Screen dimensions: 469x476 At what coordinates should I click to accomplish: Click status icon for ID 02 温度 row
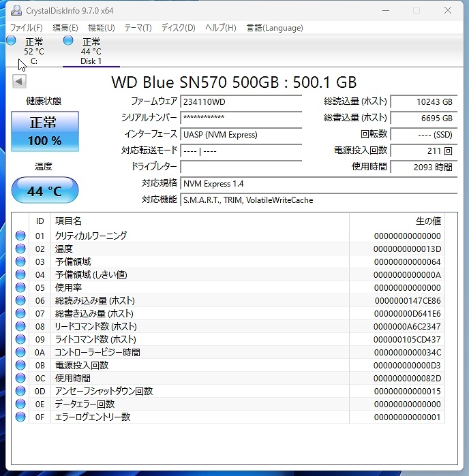(x=20, y=249)
